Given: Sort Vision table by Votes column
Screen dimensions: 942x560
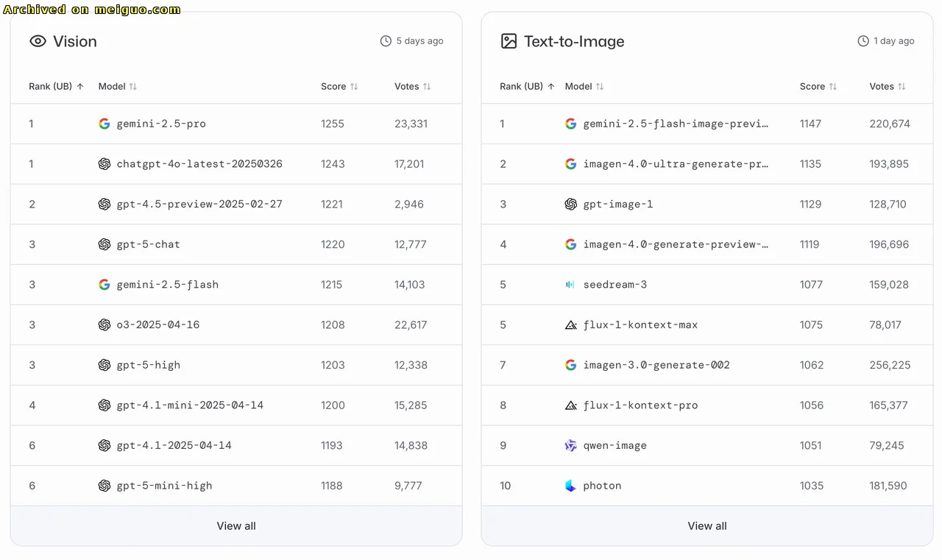Looking at the screenshot, I should tap(413, 86).
